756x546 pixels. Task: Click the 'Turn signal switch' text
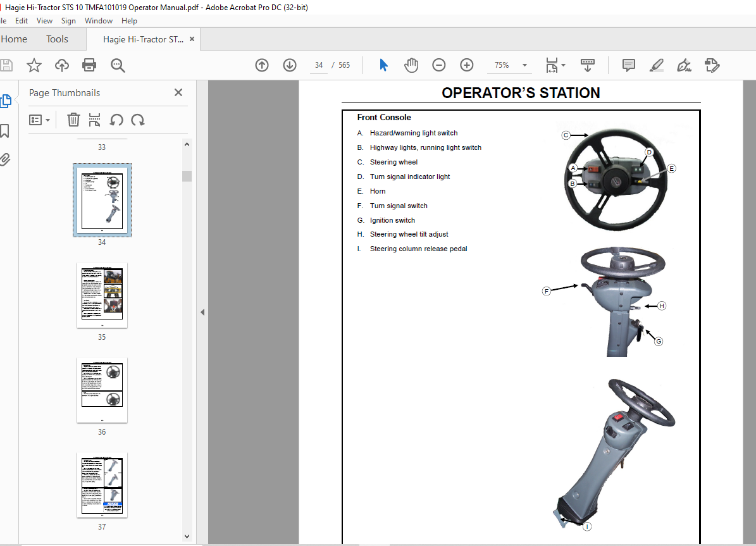click(399, 206)
